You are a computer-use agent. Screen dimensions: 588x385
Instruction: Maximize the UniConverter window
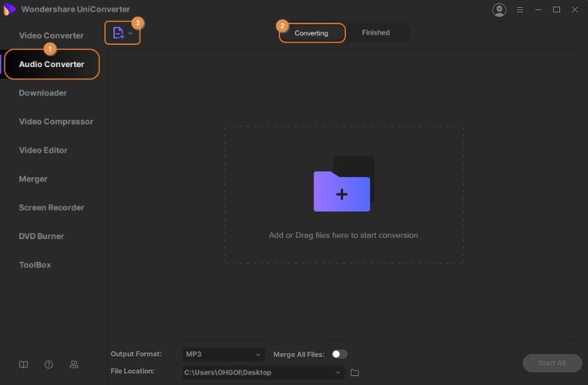(556, 10)
